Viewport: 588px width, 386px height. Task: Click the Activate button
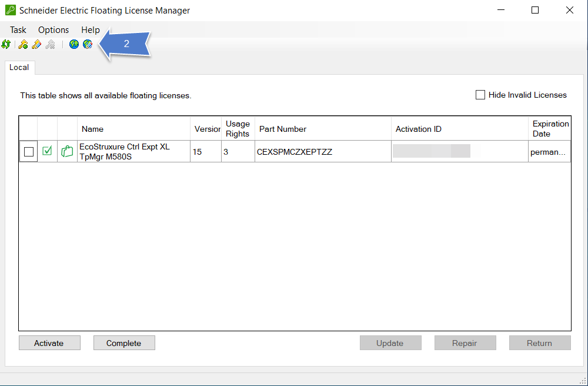pos(49,343)
